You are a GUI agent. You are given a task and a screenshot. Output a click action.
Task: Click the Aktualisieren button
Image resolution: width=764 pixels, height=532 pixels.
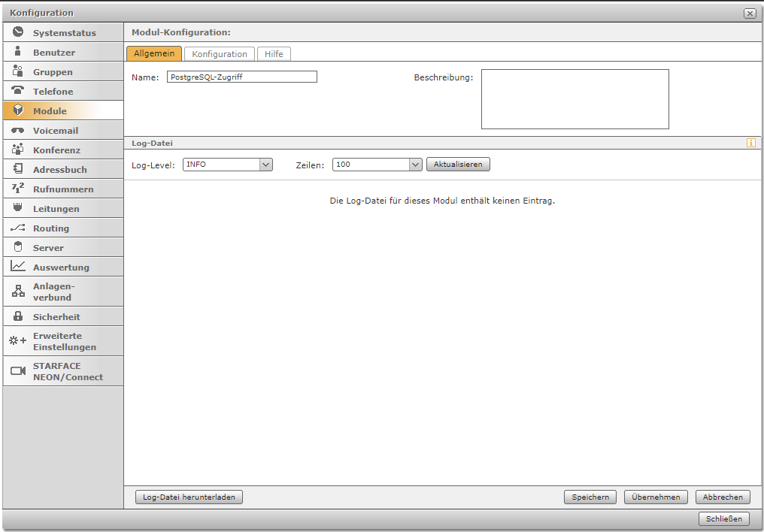[458, 164]
